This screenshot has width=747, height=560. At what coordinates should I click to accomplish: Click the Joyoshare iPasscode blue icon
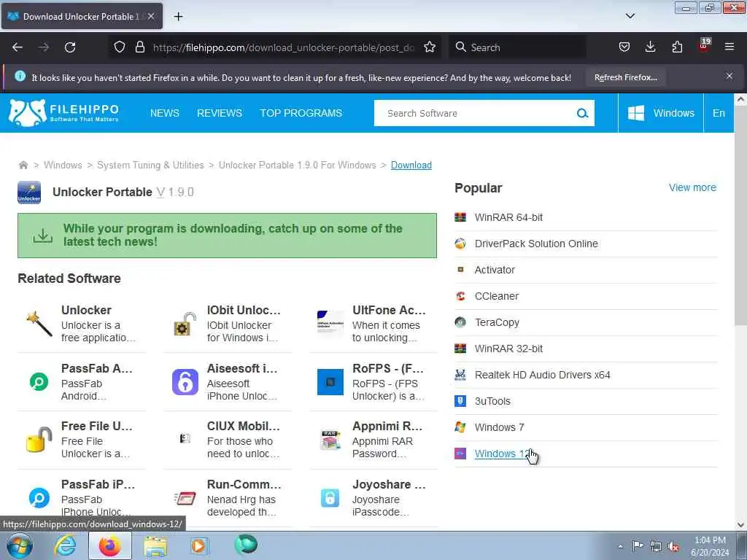(330, 498)
